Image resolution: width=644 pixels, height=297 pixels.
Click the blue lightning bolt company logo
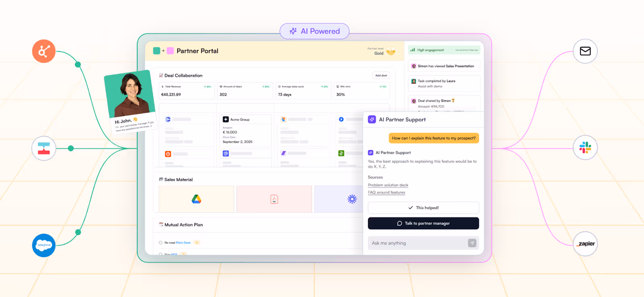(341, 119)
